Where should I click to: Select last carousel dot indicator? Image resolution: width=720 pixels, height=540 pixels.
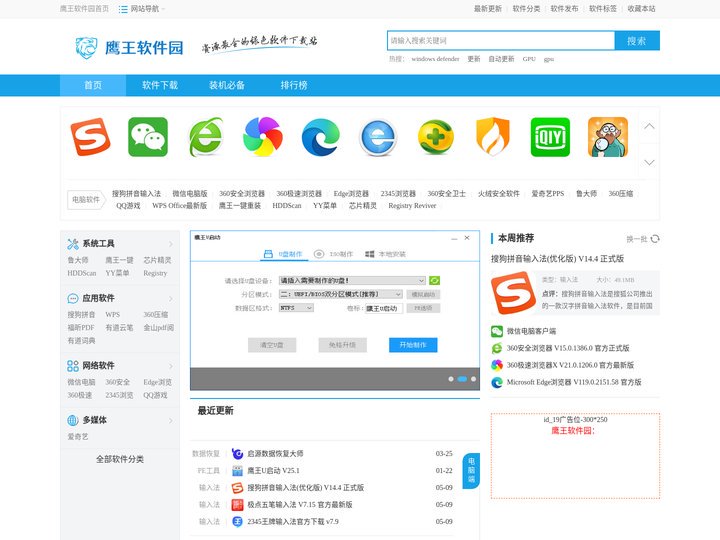click(473, 379)
